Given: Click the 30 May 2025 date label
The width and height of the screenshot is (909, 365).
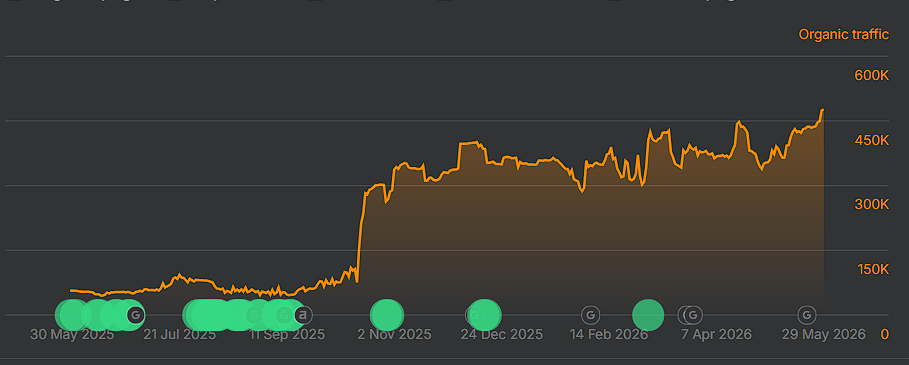Looking at the screenshot, I should tap(72, 335).
